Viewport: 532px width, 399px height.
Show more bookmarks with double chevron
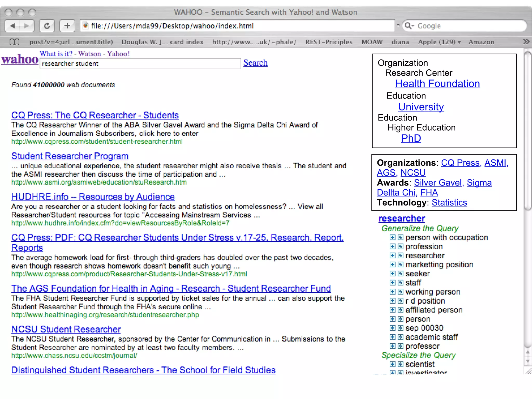point(526,42)
